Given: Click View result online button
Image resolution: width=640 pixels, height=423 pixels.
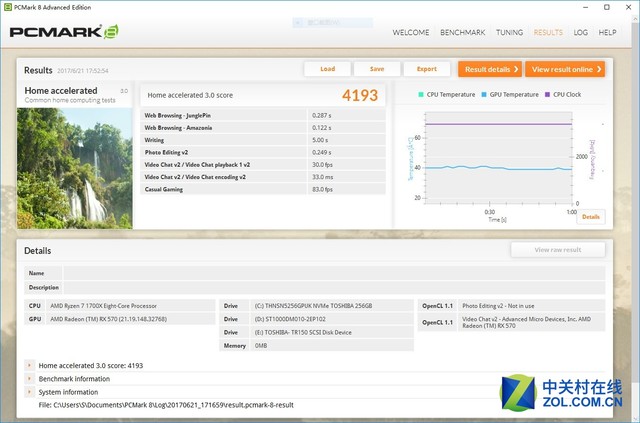Looking at the screenshot, I should (x=565, y=69).
